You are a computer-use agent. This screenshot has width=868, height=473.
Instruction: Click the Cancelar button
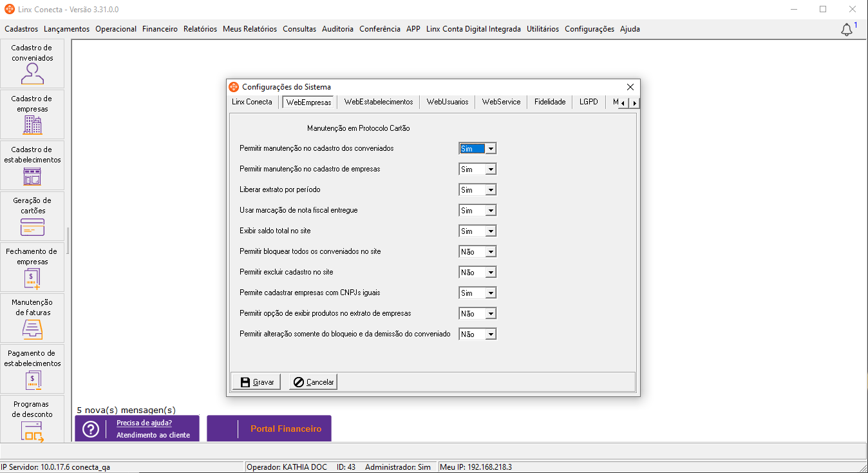[314, 382]
